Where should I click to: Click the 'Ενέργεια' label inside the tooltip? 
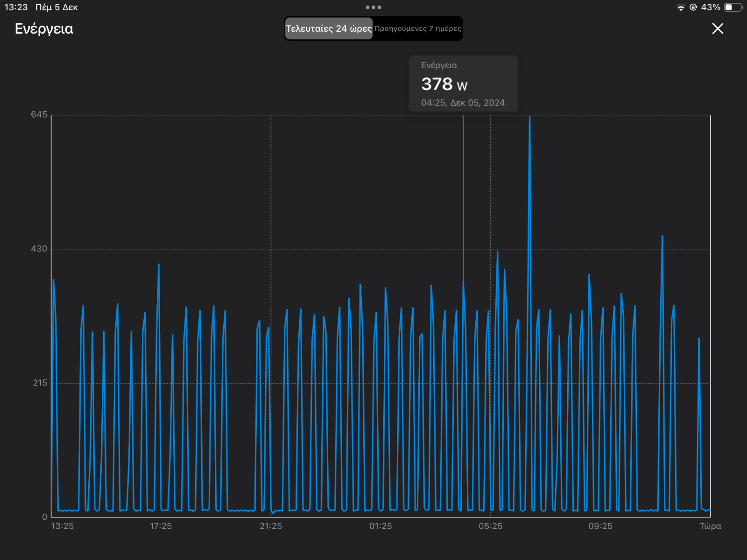pos(439,65)
